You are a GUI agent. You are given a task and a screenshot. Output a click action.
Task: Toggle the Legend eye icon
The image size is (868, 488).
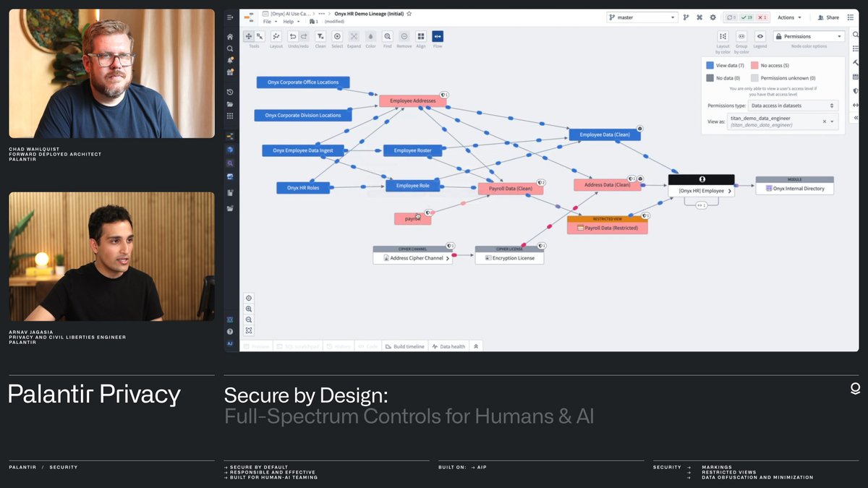point(760,36)
